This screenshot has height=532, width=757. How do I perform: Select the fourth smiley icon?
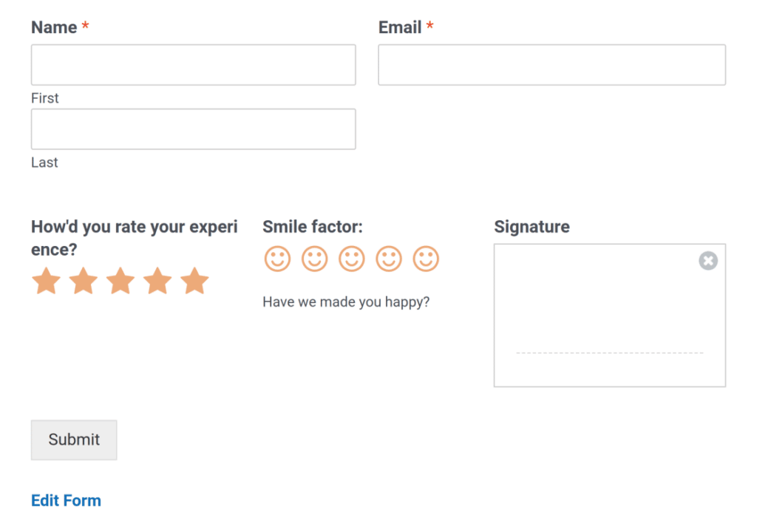[389, 259]
